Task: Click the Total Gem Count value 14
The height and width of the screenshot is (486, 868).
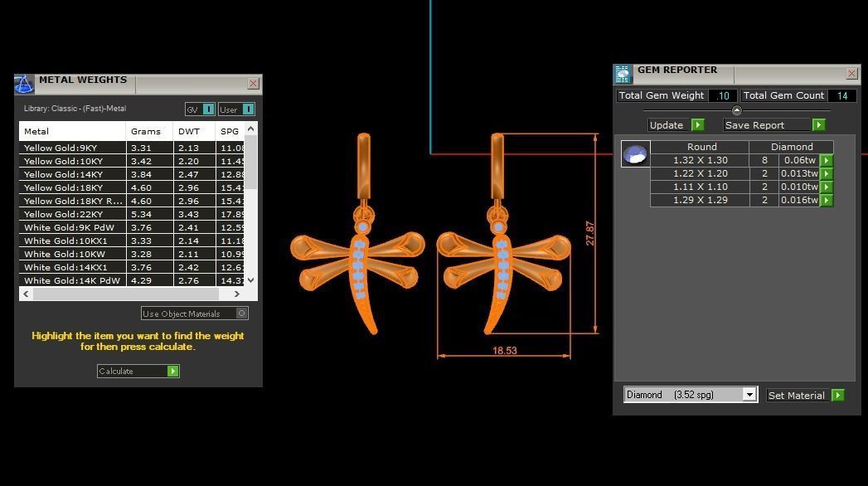Action: 842,95
